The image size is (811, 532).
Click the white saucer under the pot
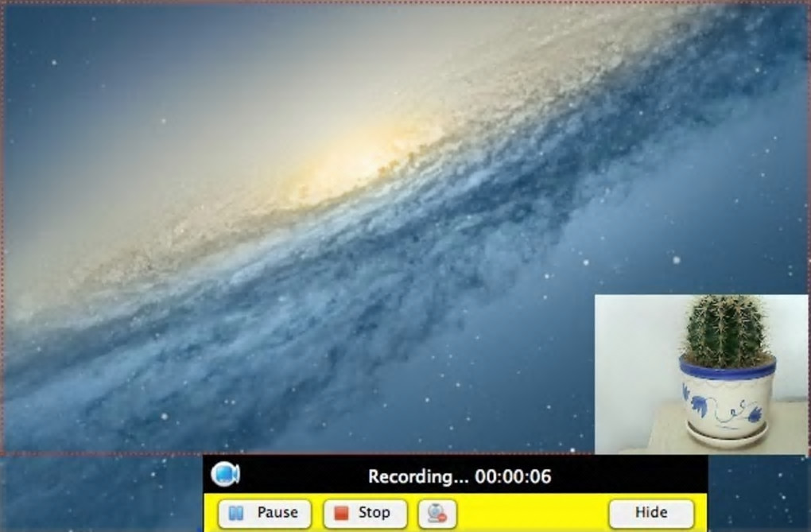pos(727,437)
